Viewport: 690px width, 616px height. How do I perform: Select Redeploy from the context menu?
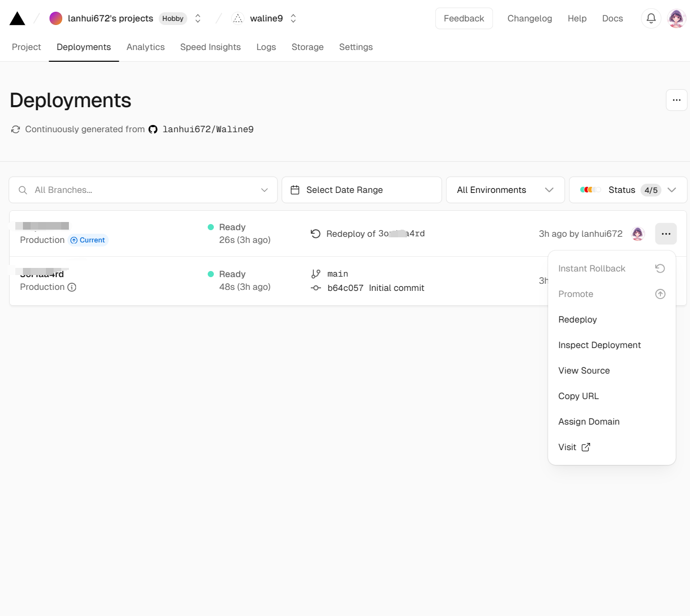(577, 319)
